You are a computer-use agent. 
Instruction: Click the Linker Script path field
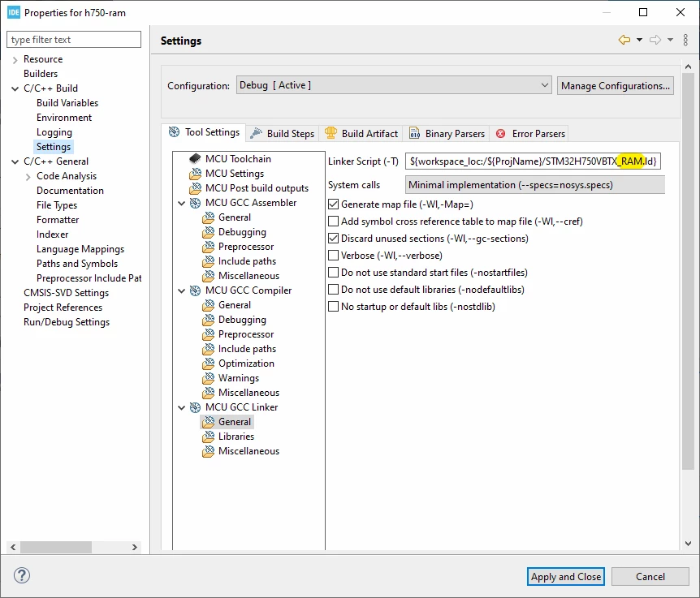coord(533,161)
